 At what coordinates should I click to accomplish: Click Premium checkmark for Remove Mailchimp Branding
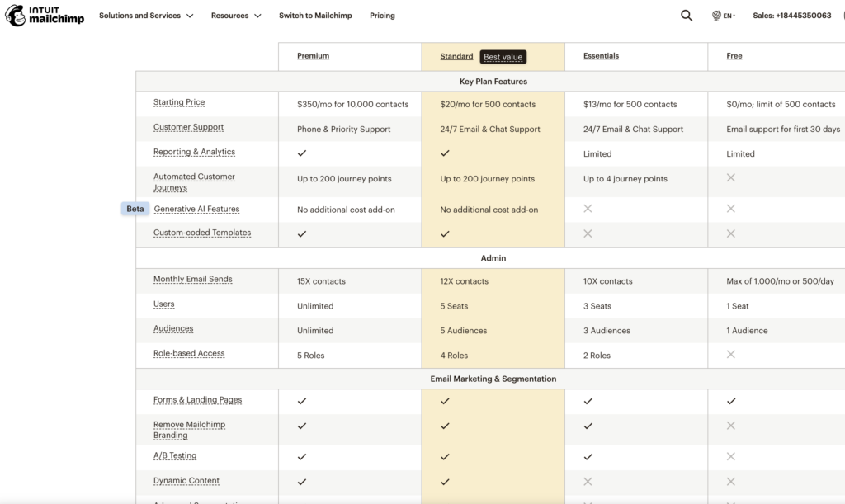tap(302, 426)
